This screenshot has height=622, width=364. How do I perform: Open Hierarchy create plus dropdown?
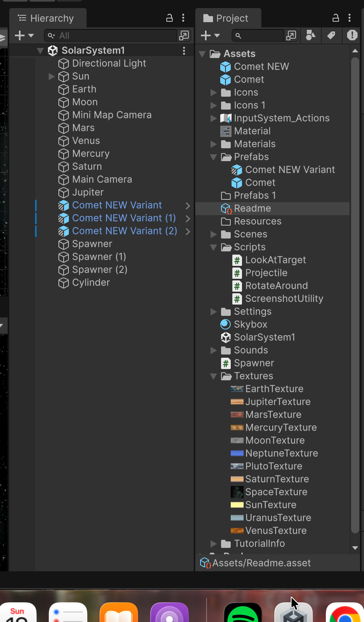point(24,35)
